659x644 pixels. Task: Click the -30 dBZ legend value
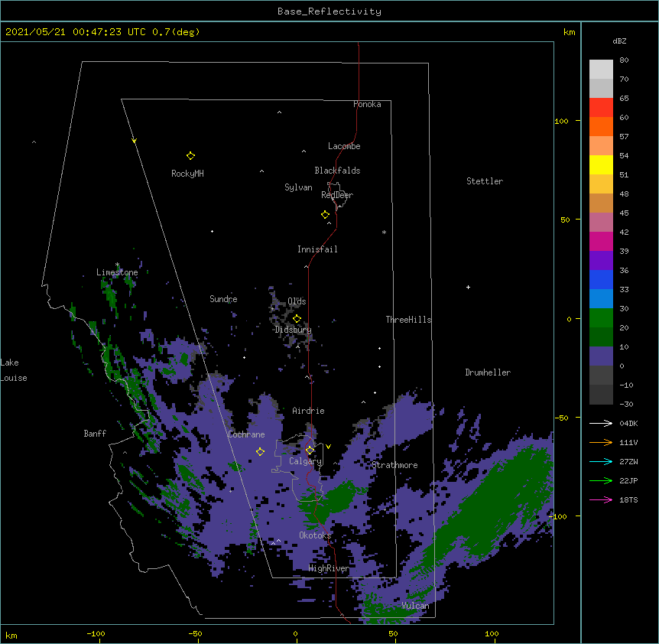[x=626, y=404]
